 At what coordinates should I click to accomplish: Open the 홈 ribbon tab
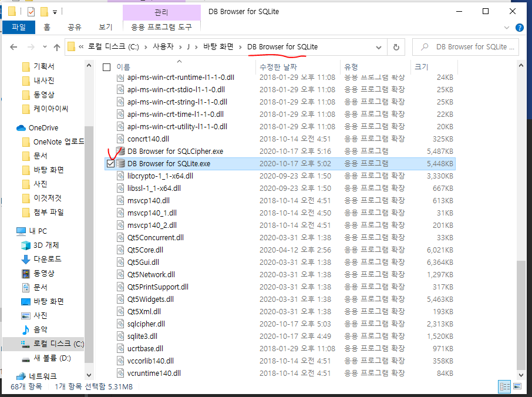click(x=47, y=27)
